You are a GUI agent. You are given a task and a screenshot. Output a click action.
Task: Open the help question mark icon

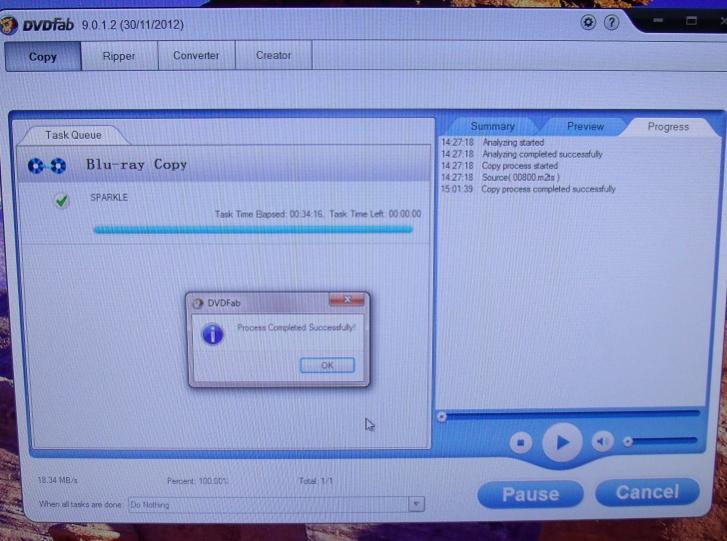(612, 22)
